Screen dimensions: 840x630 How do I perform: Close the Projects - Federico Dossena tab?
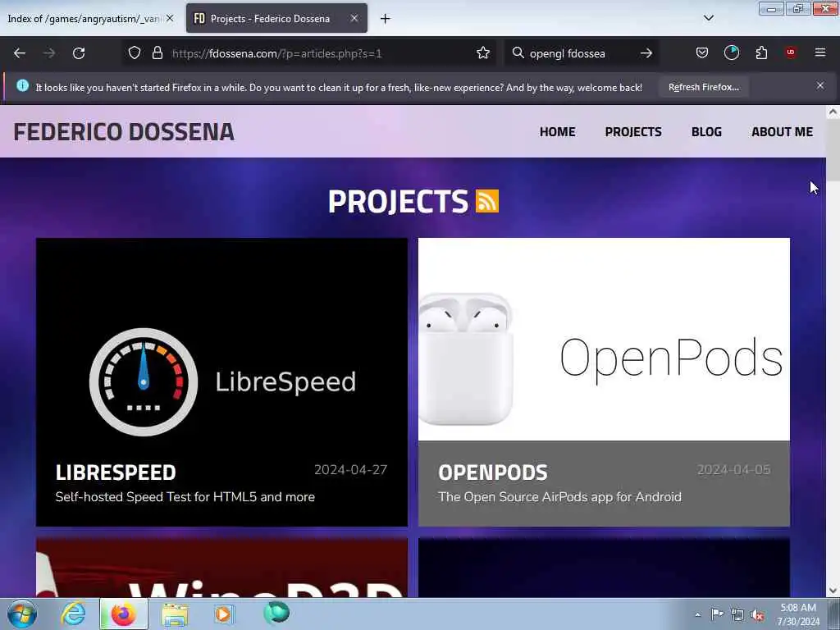pyautogui.click(x=354, y=18)
